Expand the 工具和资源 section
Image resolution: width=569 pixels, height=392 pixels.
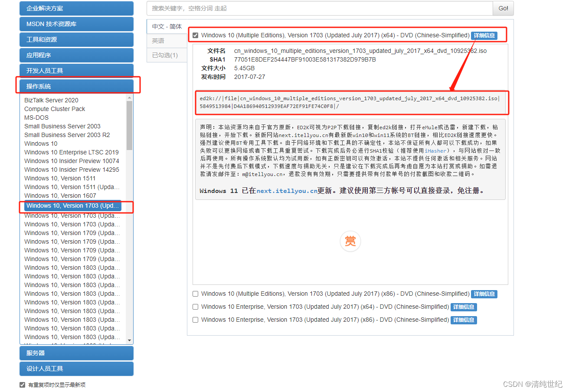coord(76,39)
